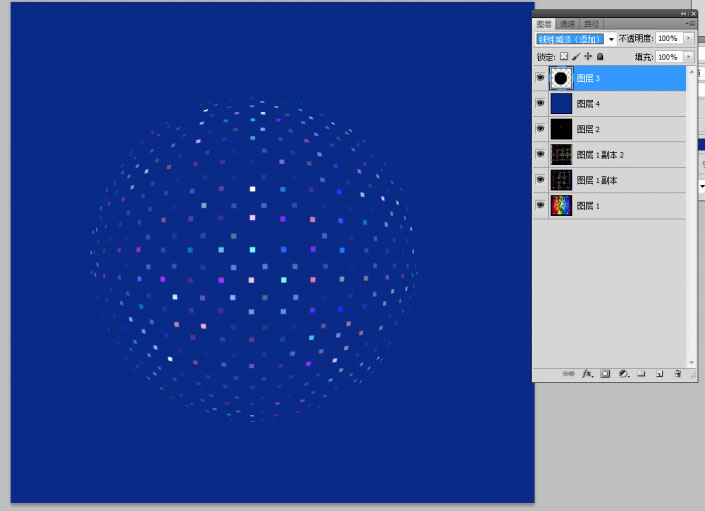Image resolution: width=705 pixels, height=511 pixels.
Task: Hide layer 图层 1
Action: pyautogui.click(x=540, y=205)
